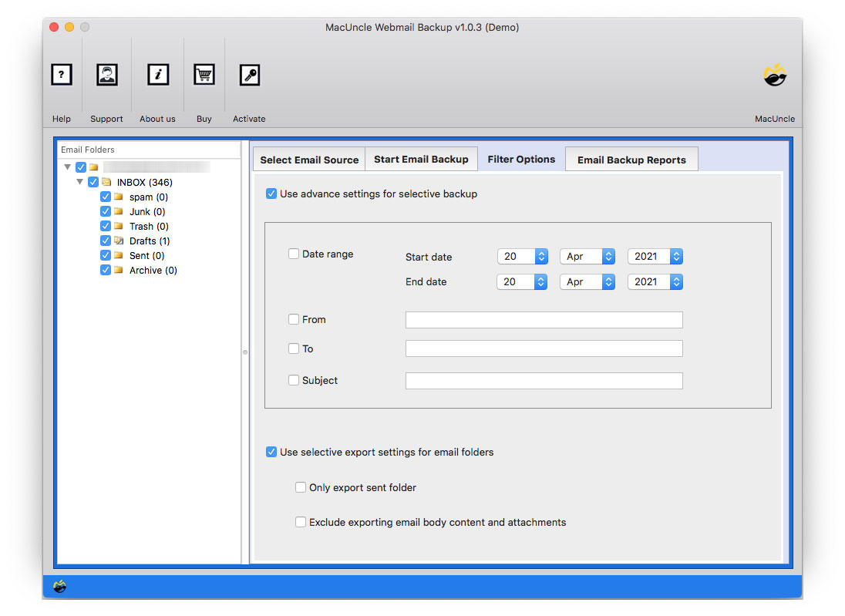
Task: Click the spam folder icon in the sidebar
Action: [x=120, y=197]
